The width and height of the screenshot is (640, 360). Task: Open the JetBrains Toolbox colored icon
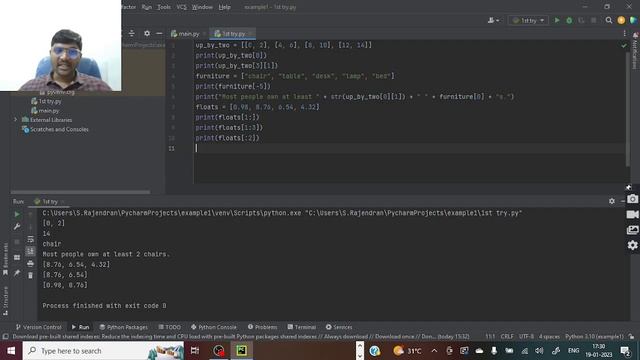pyautogui.click(x=633, y=20)
